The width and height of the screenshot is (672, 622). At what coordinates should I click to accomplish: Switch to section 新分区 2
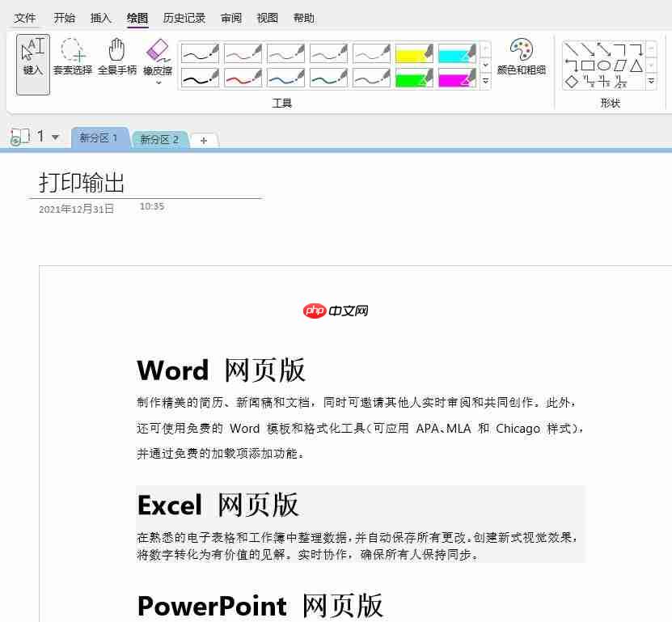tap(159, 139)
